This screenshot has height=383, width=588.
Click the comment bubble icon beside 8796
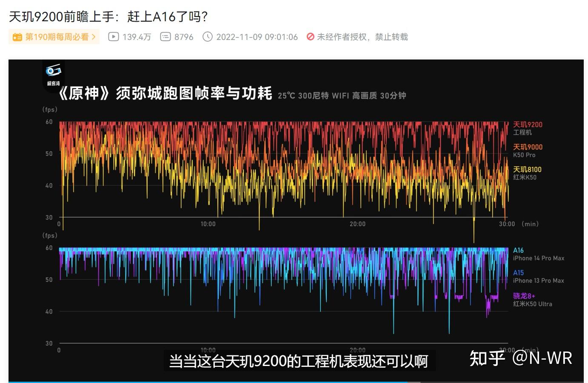[x=165, y=37]
